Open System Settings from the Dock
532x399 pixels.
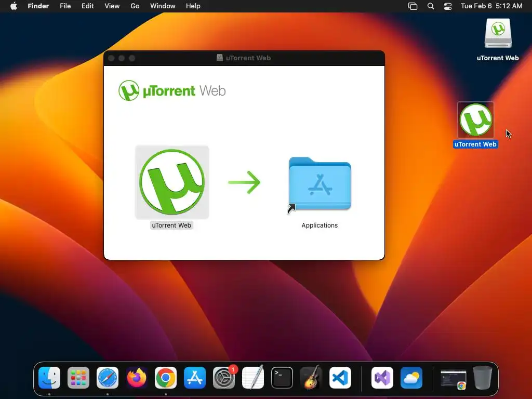(224, 378)
